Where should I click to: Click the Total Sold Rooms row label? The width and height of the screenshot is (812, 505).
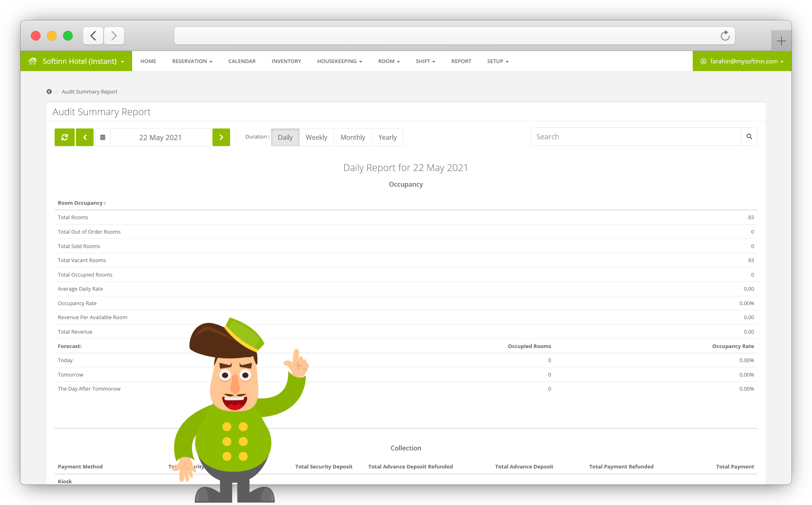pos(79,246)
